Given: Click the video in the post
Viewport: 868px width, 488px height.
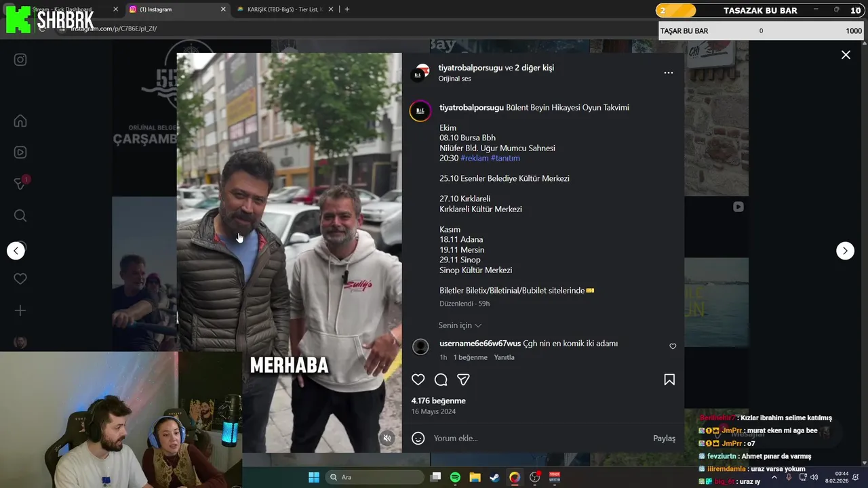Looking at the screenshot, I should (289, 252).
